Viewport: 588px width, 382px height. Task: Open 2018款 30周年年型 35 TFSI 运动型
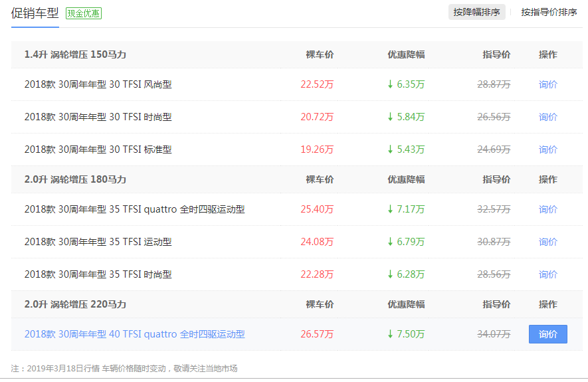click(x=98, y=242)
